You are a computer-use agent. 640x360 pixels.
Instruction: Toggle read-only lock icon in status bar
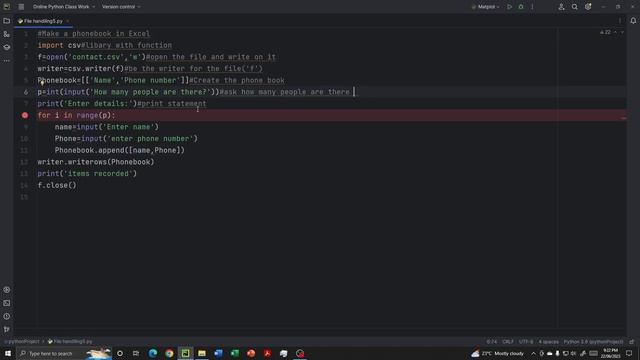point(632,342)
